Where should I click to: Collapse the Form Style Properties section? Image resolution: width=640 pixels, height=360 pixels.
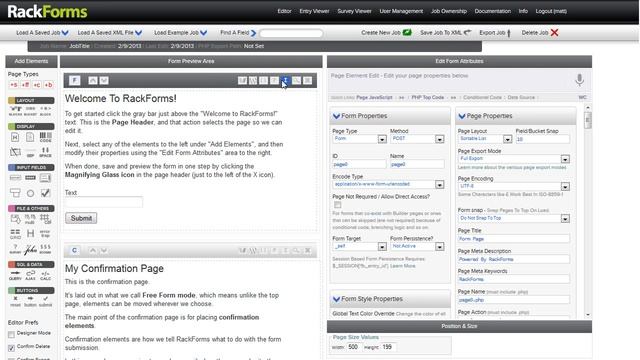tap(336, 299)
